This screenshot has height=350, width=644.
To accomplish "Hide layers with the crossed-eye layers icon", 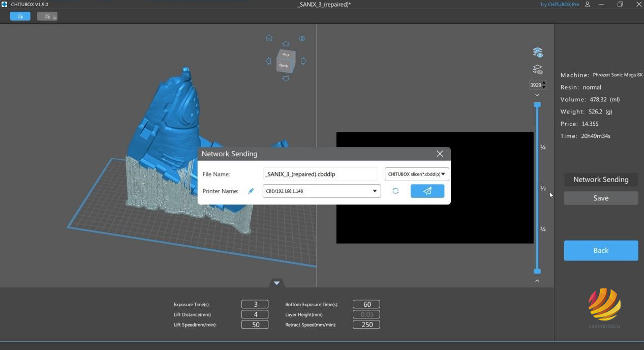I will pyautogui.click(x=537, y=69).
